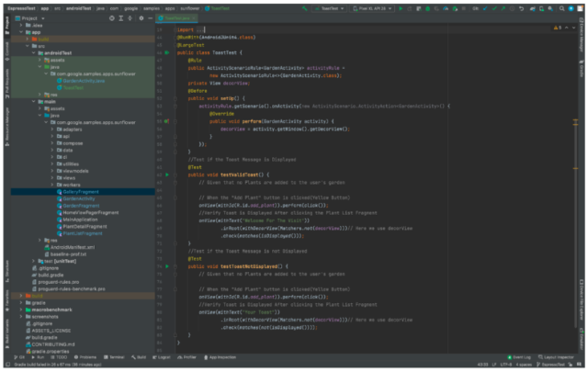Viewport: 588px width, 372px height.
Task: Select GalleryFragment in project tree
Action: pyautogui.click(x=83, y=192)
